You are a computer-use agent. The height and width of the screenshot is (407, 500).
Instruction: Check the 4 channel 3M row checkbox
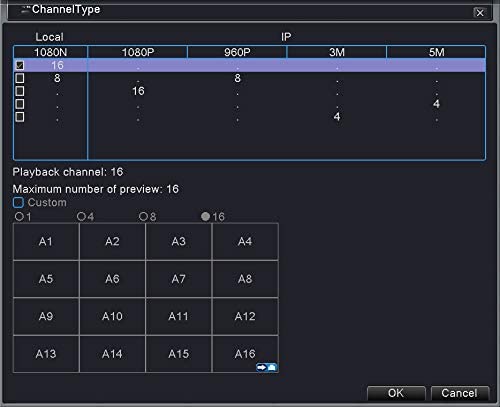pos(20,117)
